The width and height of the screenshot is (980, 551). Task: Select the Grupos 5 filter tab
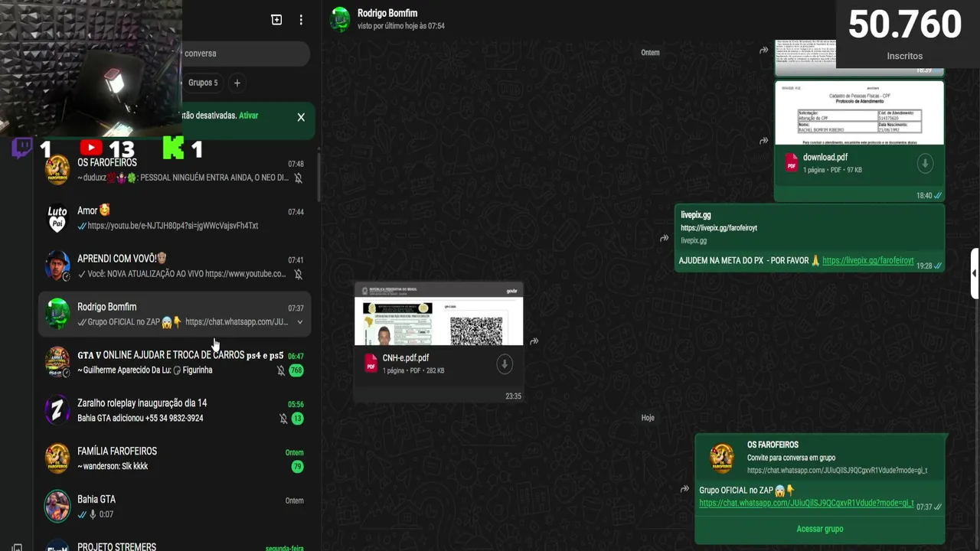pyautogui.click(x=203, y=83)
